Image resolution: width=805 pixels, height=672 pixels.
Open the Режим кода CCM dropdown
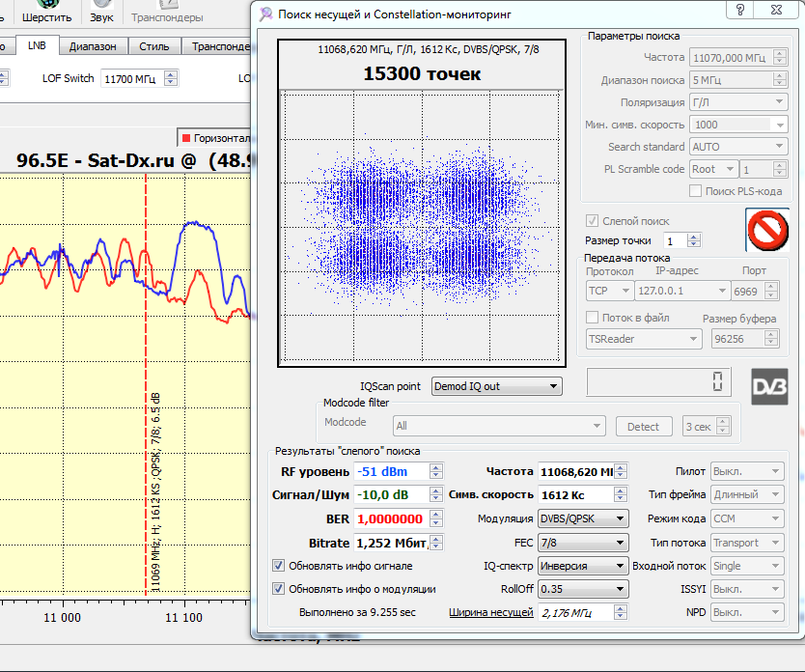747,518
